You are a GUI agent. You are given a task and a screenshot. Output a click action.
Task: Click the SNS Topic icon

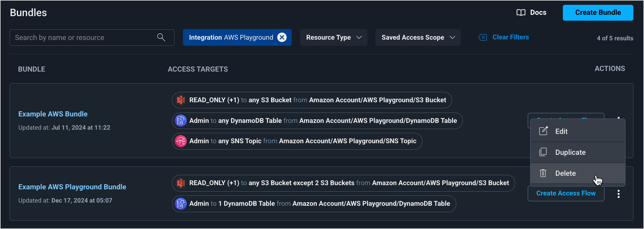[x=181, y=141]
